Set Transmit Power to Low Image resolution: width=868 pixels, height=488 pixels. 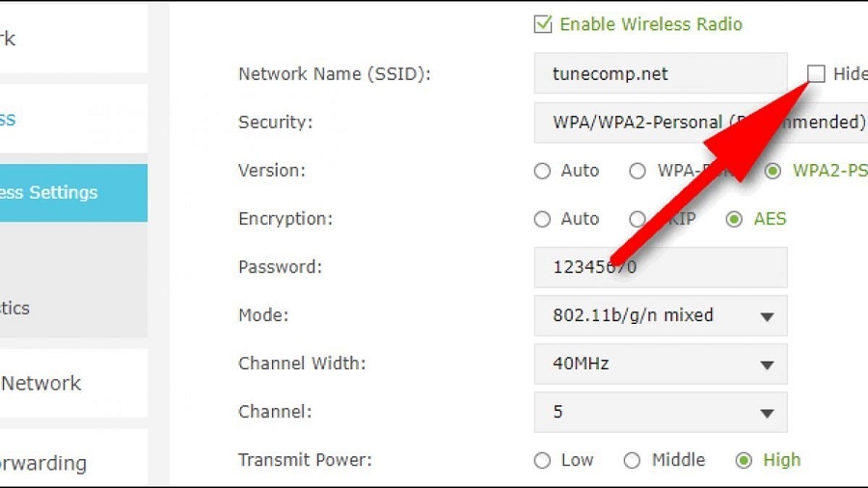[543, 460]
